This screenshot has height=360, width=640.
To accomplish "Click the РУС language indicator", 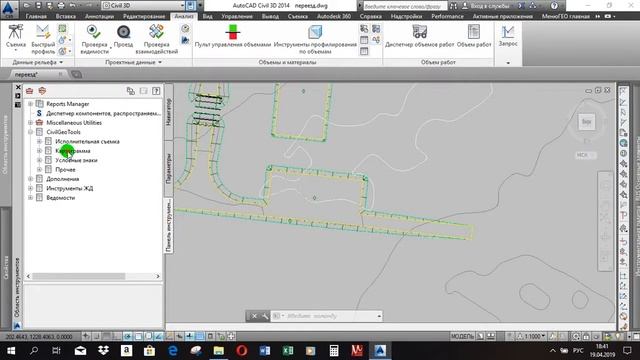I will coord(578,351).
